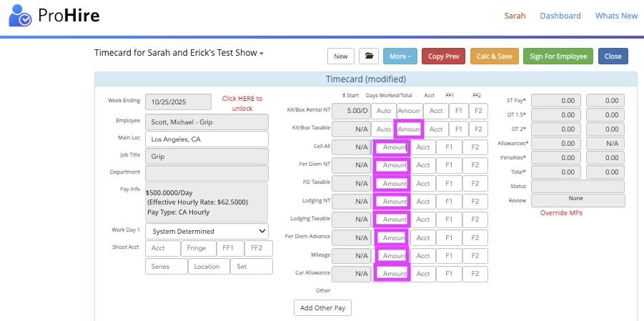Click Copy Prev button
Viewport: 644px width, 321px height.
coord(444,56)
